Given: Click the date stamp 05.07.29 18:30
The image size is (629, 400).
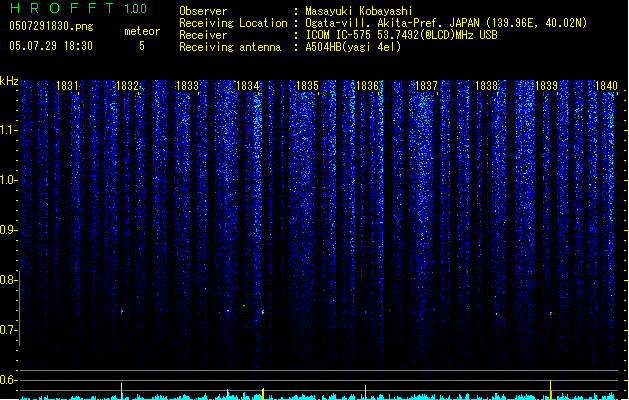Looking at the screenshot, I should (51, 46).
